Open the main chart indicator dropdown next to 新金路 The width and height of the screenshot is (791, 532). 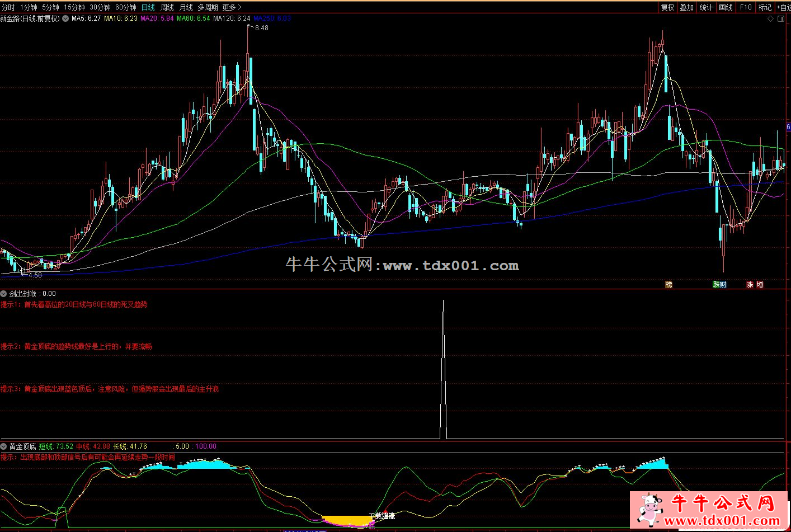click(x=65, y=18)
